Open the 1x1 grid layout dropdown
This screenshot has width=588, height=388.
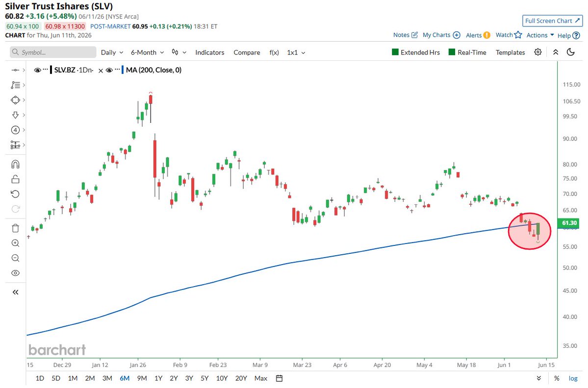click(x=296, y=52)
